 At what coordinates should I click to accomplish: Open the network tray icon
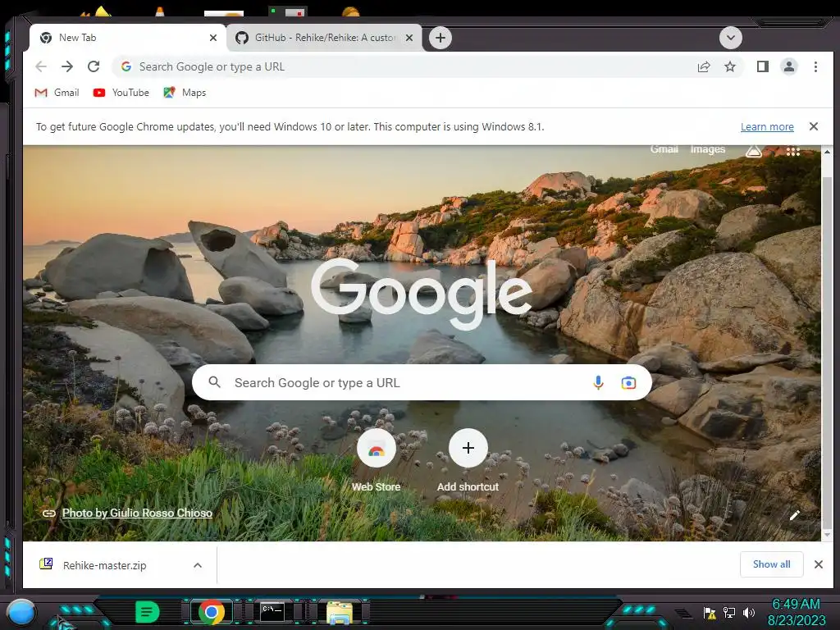point(729,612)
